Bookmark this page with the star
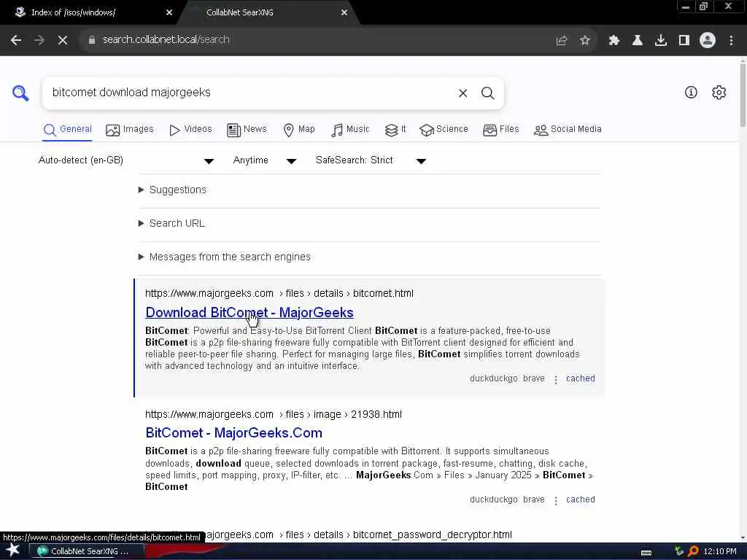 585,41
